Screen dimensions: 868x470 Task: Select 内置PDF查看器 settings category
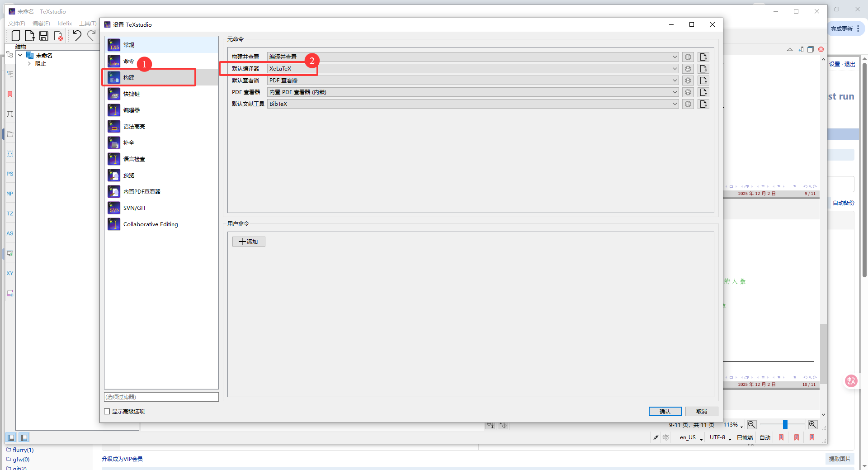pos(161,191)
